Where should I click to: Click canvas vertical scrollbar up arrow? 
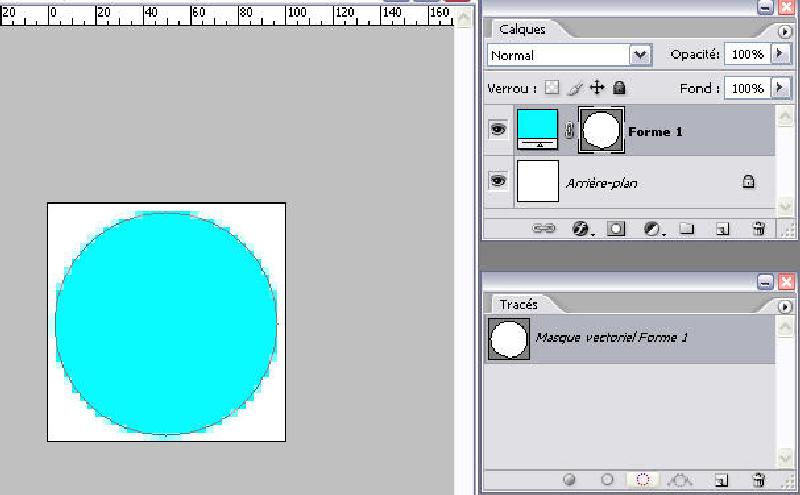pyautogui.click(x=463, y=18)
